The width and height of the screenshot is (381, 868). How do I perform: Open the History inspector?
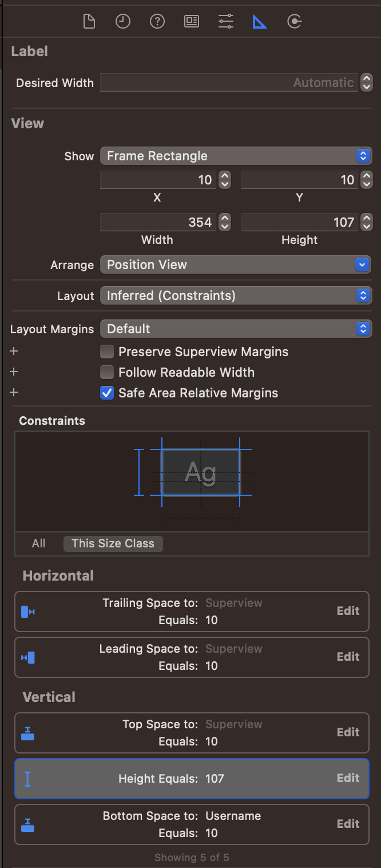tap(123, 22)
